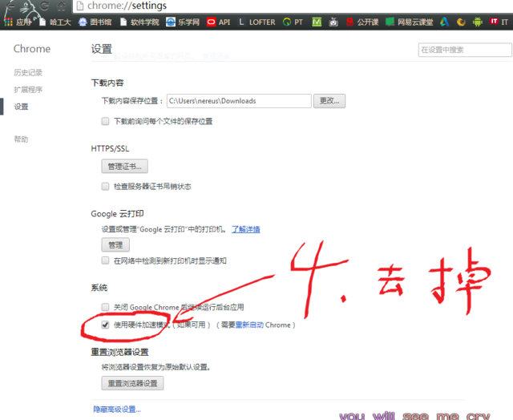Click the browser reload button
Screen dimensions: 513x420
click(45, 6)
